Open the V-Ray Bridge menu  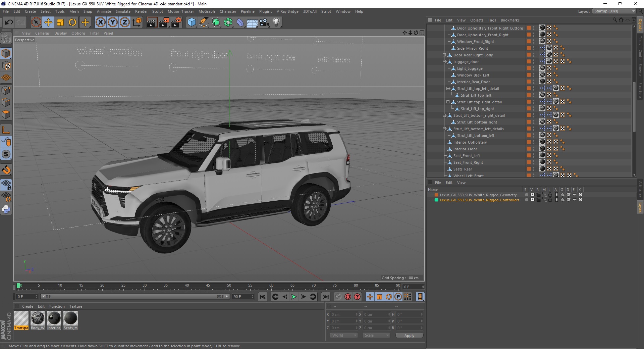pos(287,11)
